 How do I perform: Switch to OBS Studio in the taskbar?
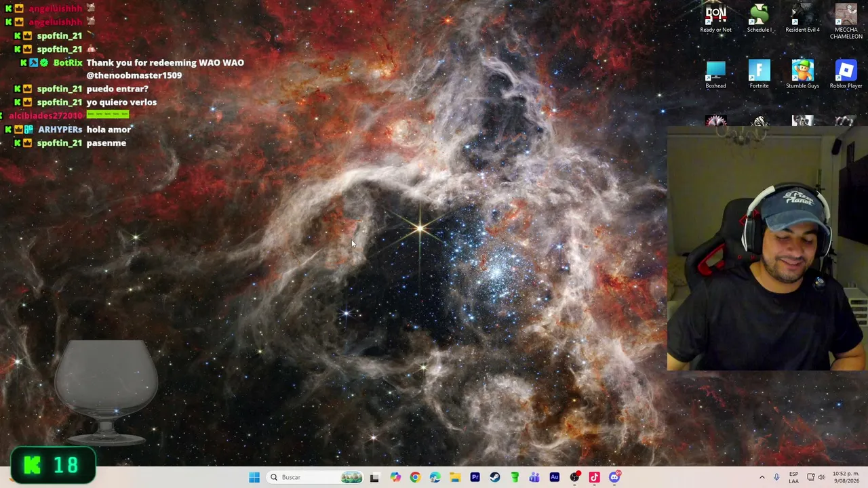(x=574, y=477)
